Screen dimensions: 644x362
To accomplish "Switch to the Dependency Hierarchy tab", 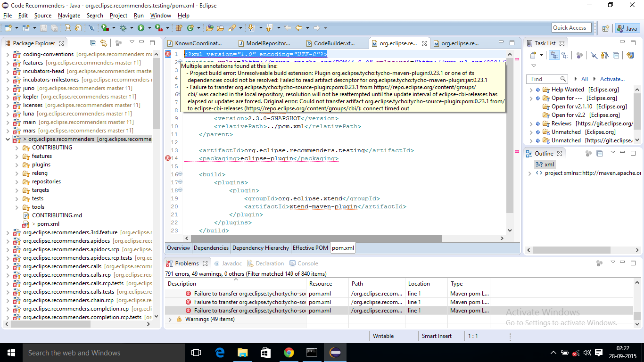I will tap(260, 248).
